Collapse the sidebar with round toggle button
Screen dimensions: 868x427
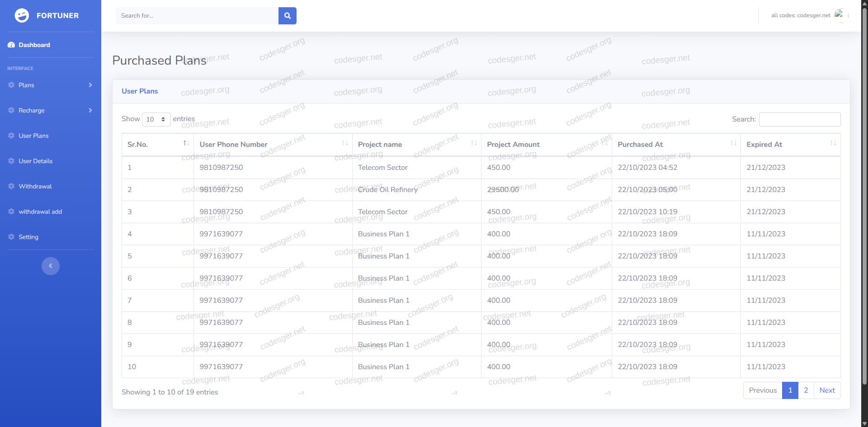click(x=51, y=266)
